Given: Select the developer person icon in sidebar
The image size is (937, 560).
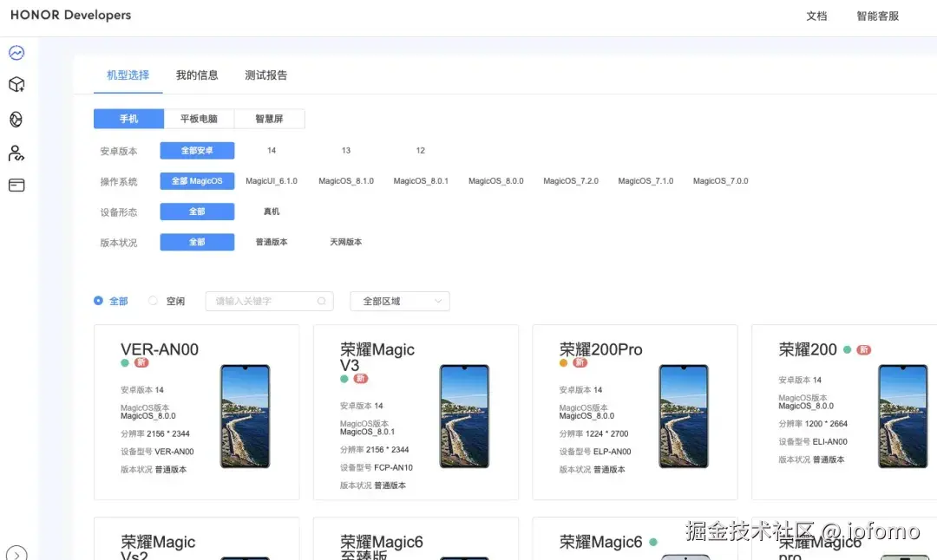Looking at the screenshot, I should point(16,153).
